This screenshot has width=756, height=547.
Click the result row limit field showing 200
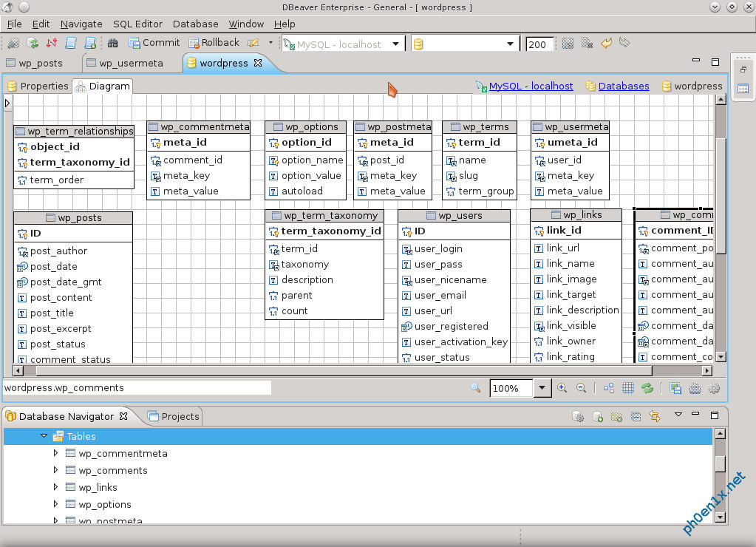pyautogui.click(x=539, y=44)
